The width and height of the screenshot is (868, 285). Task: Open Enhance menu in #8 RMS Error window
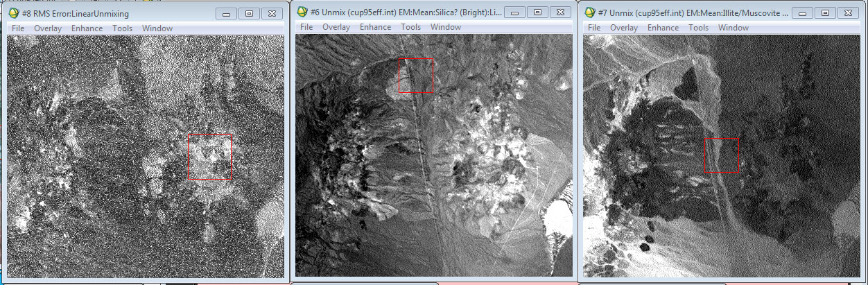[86, 28]
